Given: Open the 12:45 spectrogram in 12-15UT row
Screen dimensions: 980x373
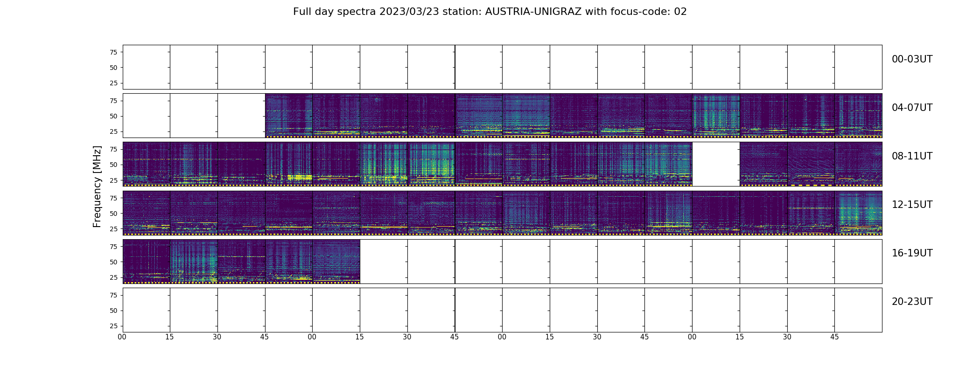Looking at the screenshot, I should click(x=289, y=213).
